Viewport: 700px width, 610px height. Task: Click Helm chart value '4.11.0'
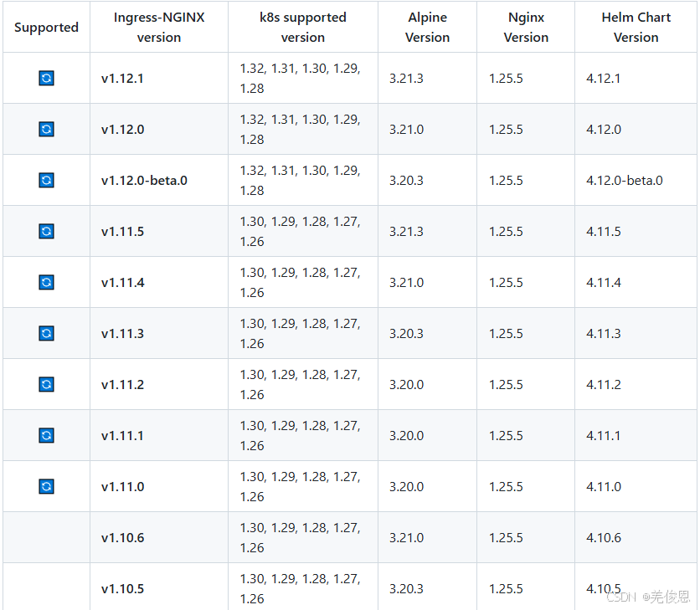pos(604,486)
